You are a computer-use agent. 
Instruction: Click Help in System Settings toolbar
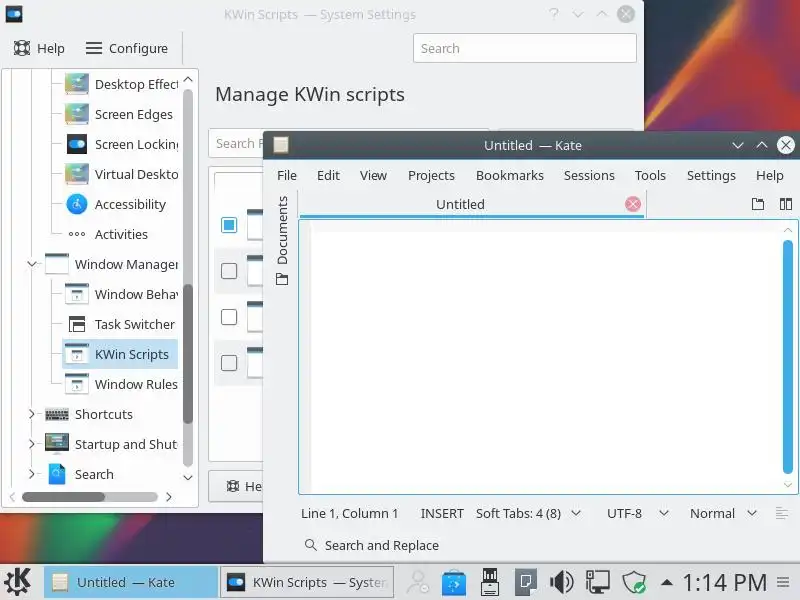pos(39,48)
